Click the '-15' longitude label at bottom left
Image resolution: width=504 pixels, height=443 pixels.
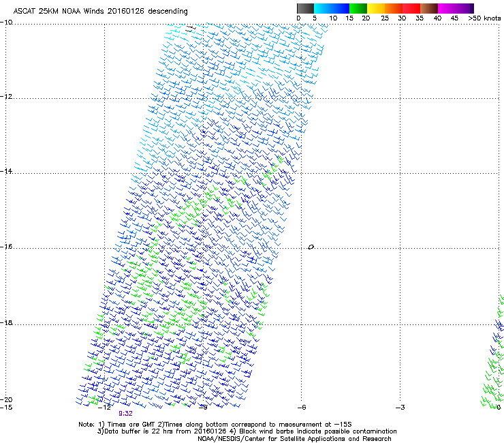tap(6, 408)
